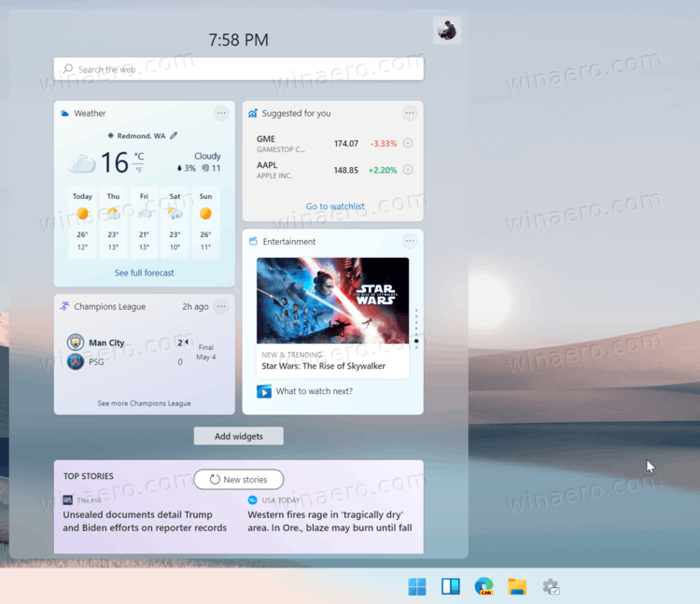The height and width of the screenshot is (604, 700).
Task: Select the Thu forecast card
Action: pyautogui.click(x=113, y=222)
